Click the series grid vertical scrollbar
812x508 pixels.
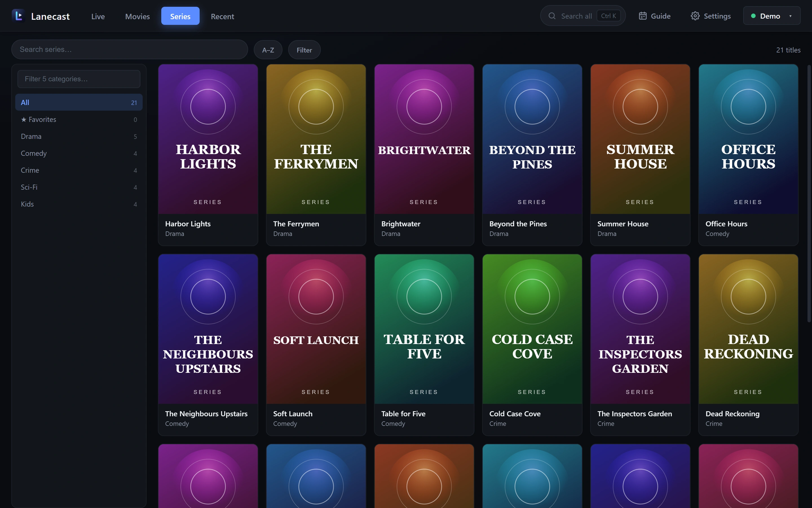click(809, 194)
